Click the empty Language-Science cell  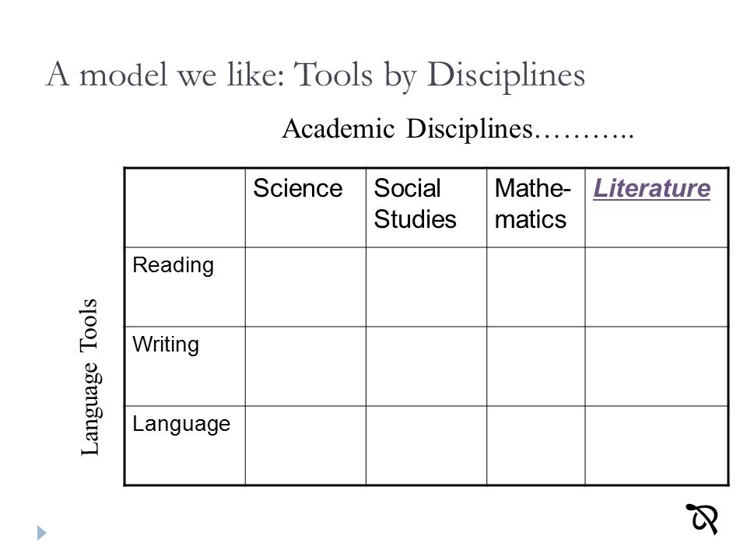(305, 446)
